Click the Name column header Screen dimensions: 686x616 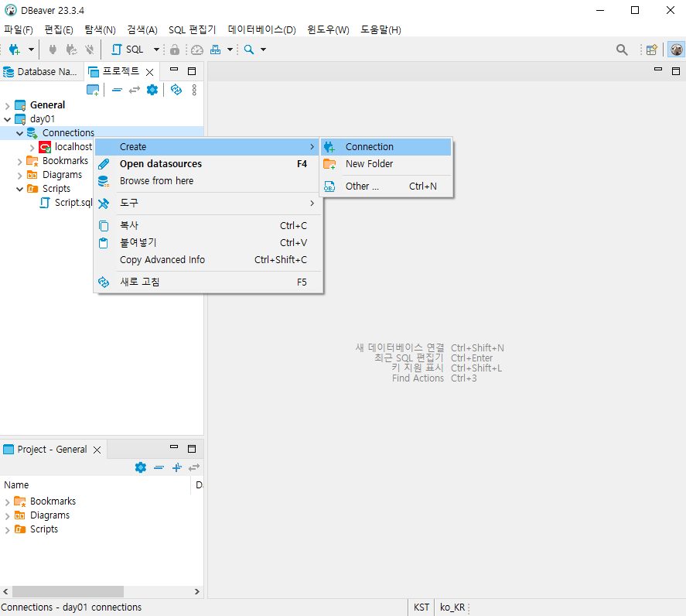pyautogui.click(x=96, y=485)
